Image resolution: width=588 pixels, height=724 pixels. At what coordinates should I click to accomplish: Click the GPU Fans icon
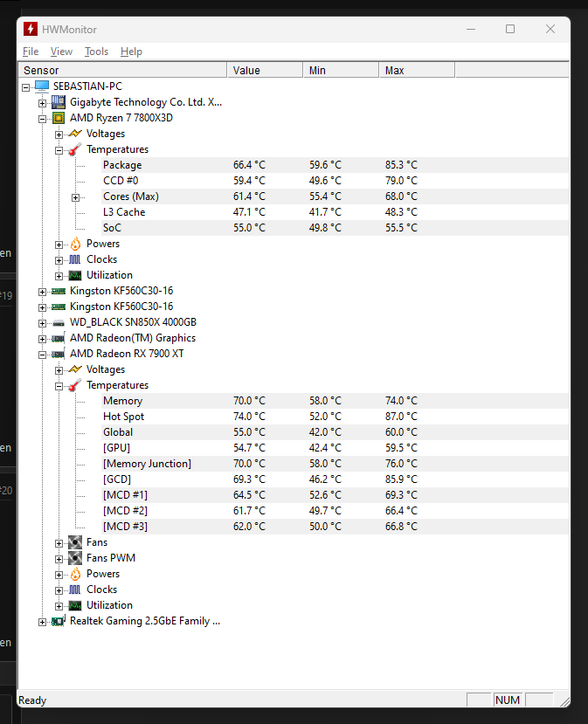click(x=75, y=542)
